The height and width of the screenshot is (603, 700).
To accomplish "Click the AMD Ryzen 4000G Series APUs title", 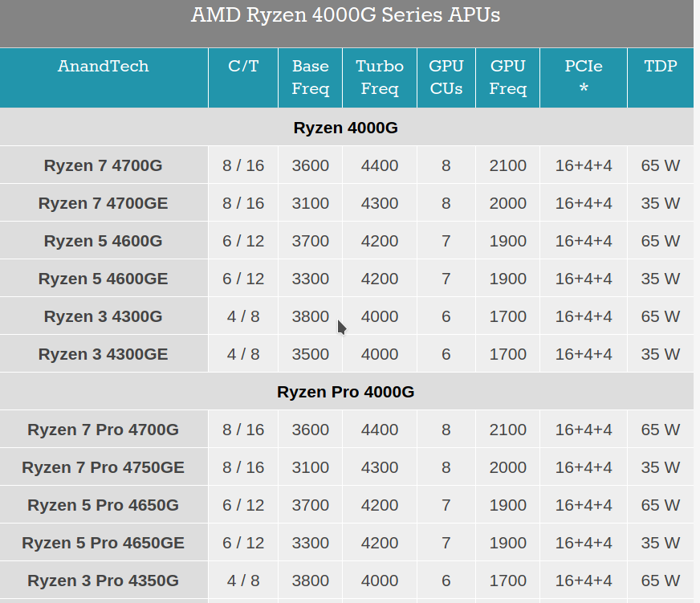I will tap(345, 15).
